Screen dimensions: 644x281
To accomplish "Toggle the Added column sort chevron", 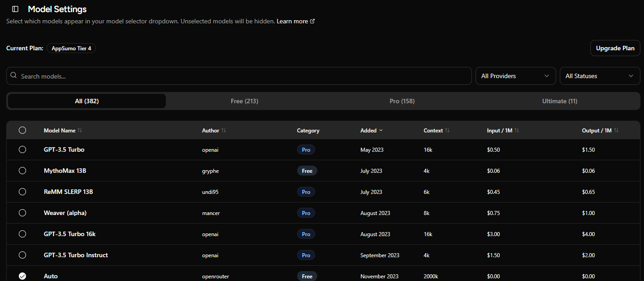I will pos(381,130).
